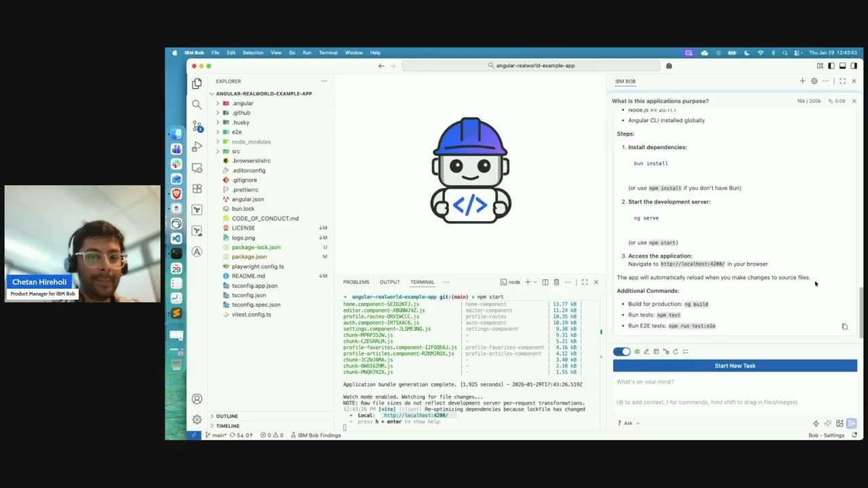The height and width of the screenshot is (488, 868).
Task: Send the message in Bob chat
Action: 852,424
